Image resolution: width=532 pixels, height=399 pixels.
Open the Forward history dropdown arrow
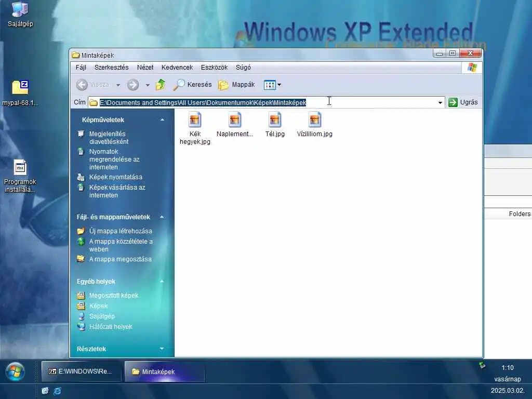pos(148,85)
